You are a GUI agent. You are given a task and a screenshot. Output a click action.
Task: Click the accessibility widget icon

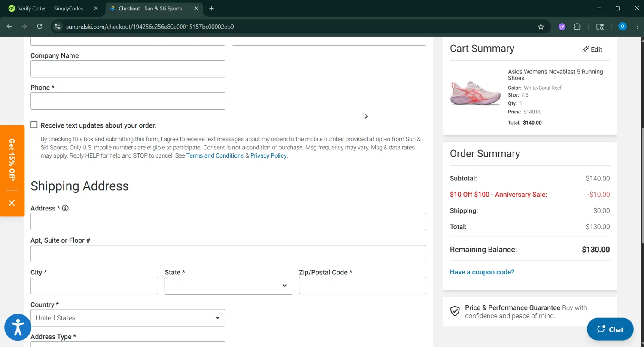tap(18, 327)
